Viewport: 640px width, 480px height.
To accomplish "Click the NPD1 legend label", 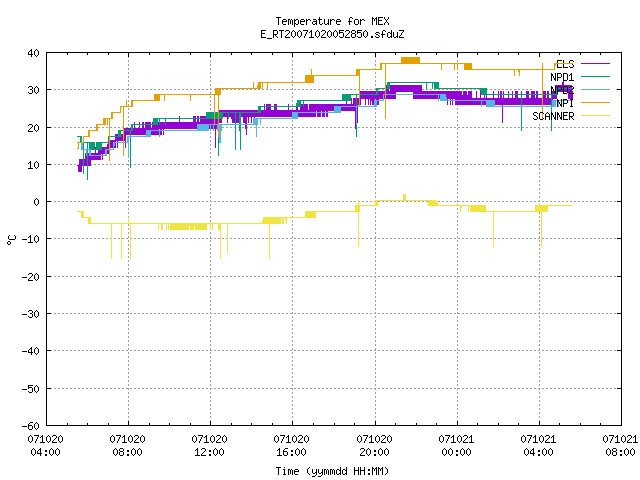I will [x=562, y=77].
